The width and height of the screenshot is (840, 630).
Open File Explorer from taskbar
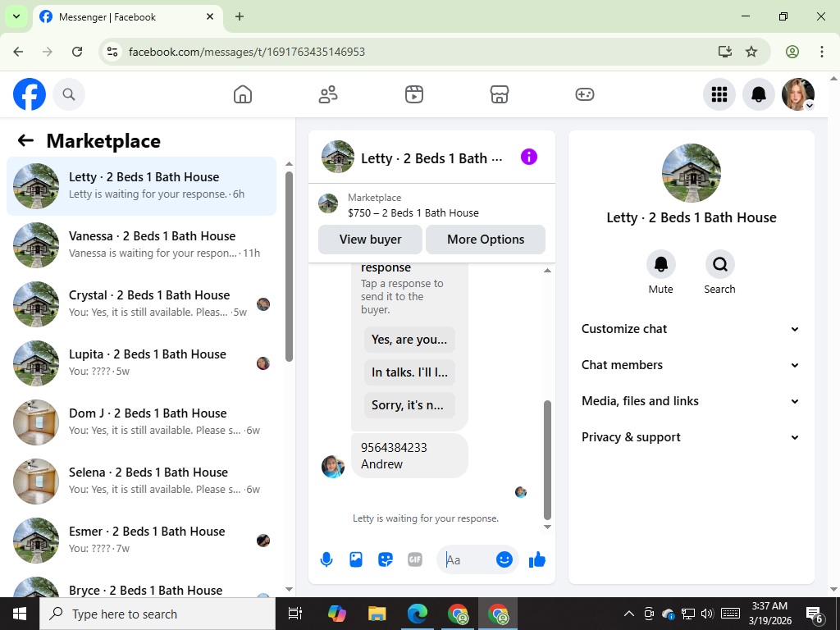point(377,614)
